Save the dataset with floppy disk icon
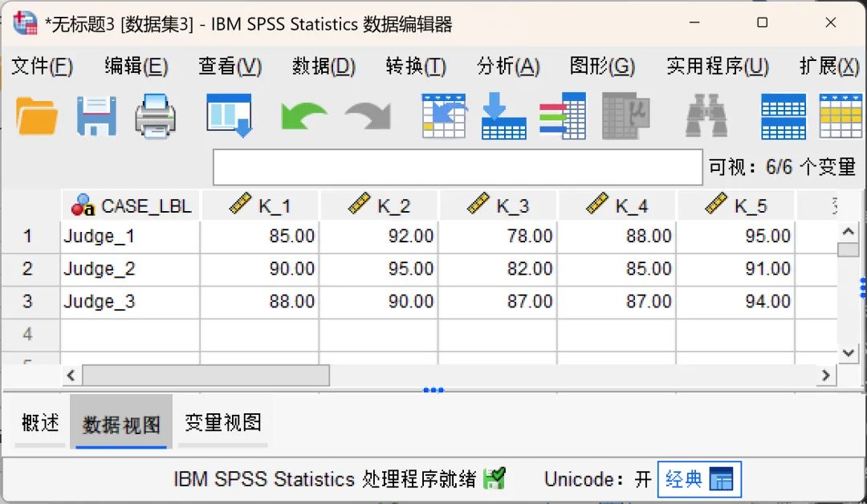The height and width of the screenshot is (504, 867). [96, 116]
